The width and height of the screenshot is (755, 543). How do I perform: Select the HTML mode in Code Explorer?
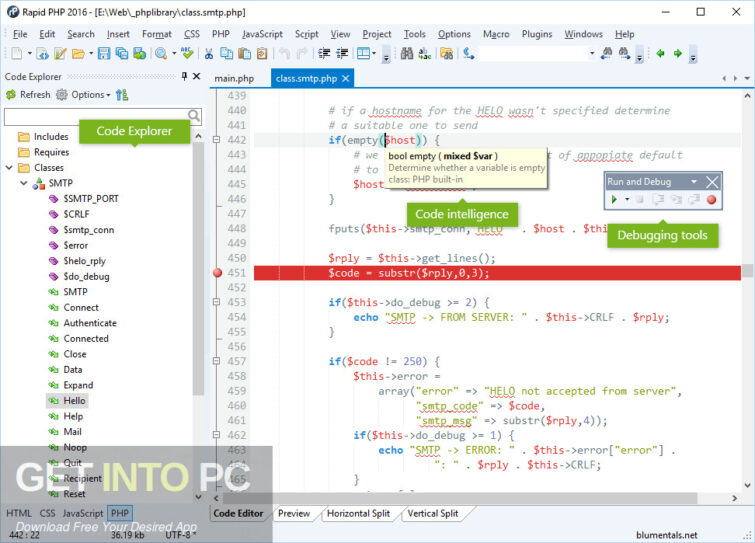pyautogui.click(x=19, y=513)
